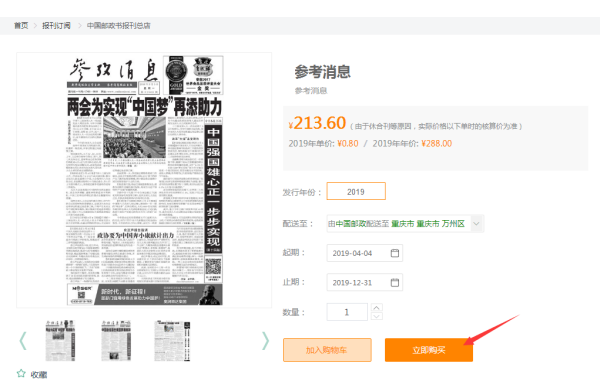Increase quantity with up arrow

point(377,308)
